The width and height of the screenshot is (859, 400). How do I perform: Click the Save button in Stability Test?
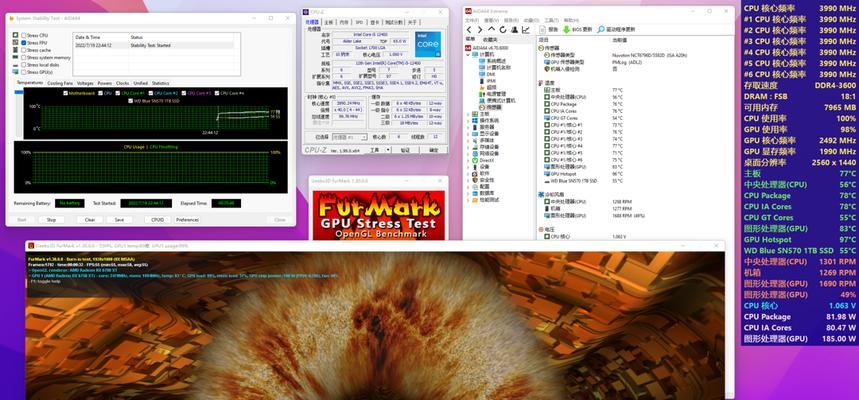coord(119,220)
